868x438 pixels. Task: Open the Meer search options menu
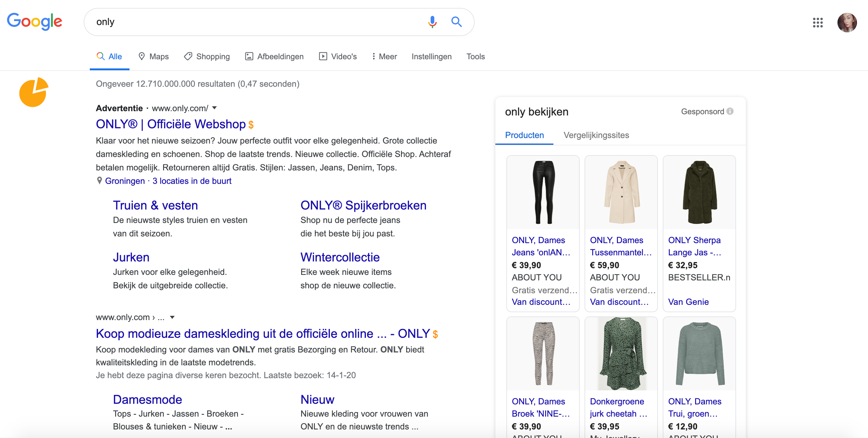[x=384, y=56]
